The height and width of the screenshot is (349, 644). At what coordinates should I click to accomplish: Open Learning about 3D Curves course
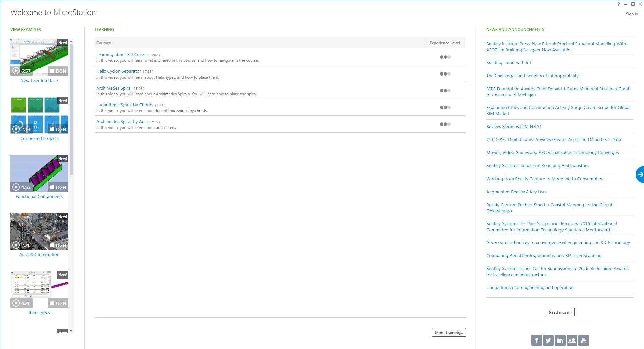point(122,54)
